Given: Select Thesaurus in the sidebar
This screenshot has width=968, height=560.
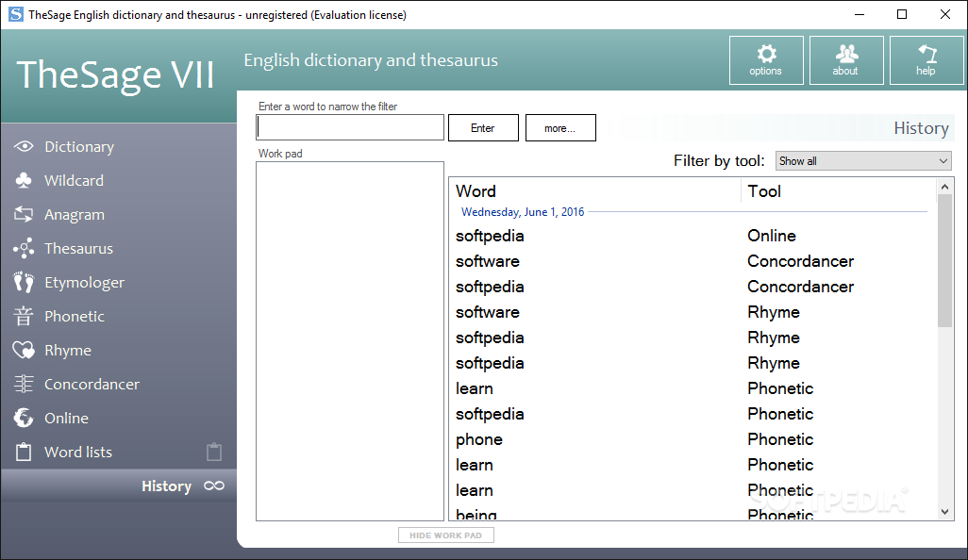Looking at the screenshot, I should 79,249.
